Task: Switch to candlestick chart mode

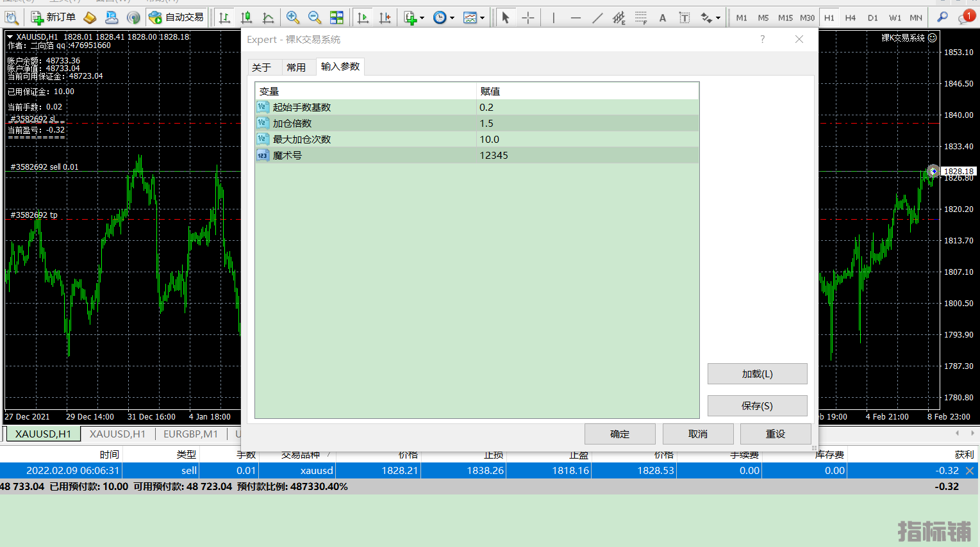Action: pos(246,18)
